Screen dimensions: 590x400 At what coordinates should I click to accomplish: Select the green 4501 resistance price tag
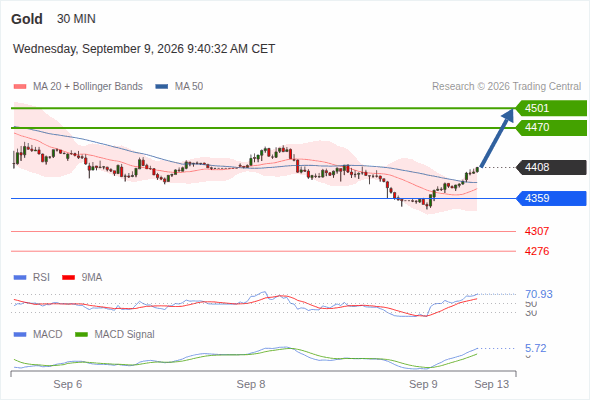(x=551, y=108)
